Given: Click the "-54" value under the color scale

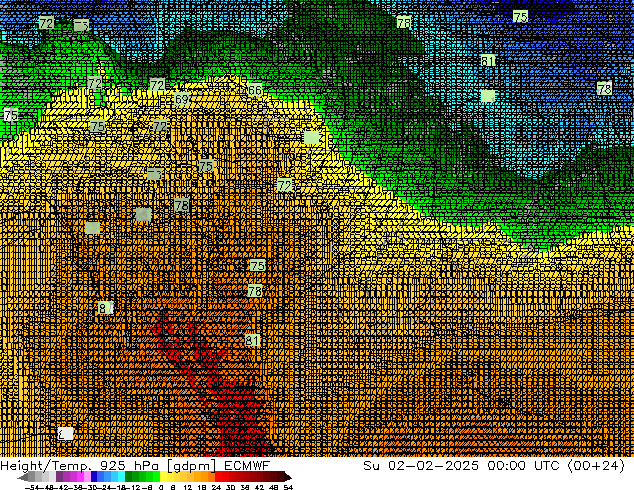Looking at the screenshot, I should (x=32, y=487).
